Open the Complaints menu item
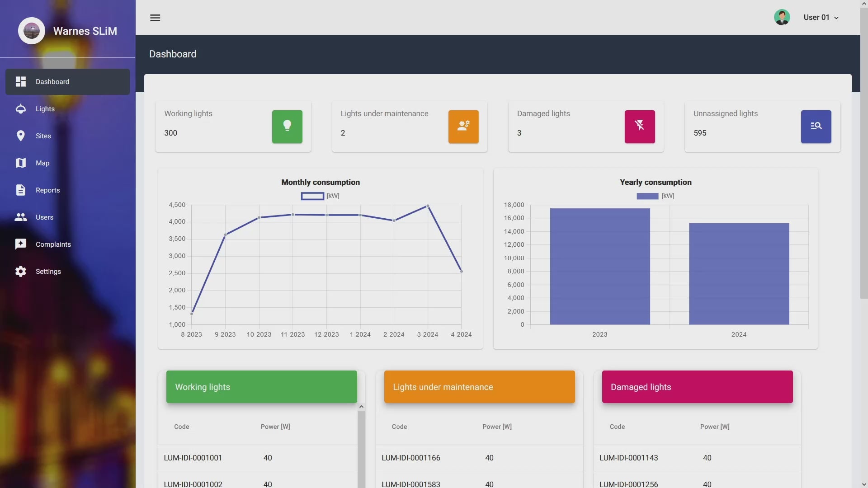Screen dimensions: 868x488 (67, 244)
